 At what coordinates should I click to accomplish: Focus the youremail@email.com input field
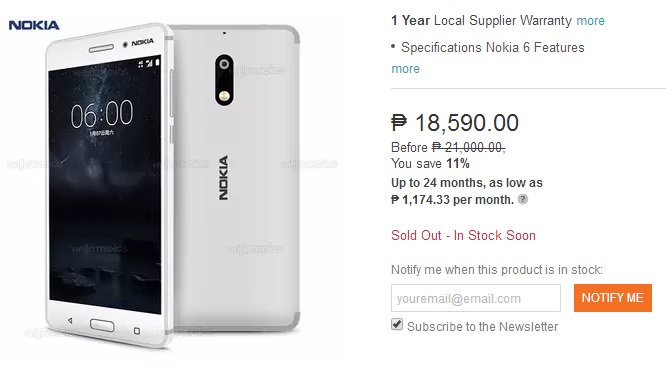pos(476,298)
